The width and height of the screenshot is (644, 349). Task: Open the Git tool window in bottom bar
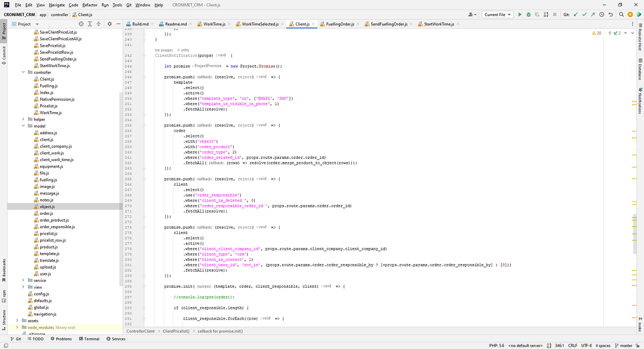click(14, 339)
